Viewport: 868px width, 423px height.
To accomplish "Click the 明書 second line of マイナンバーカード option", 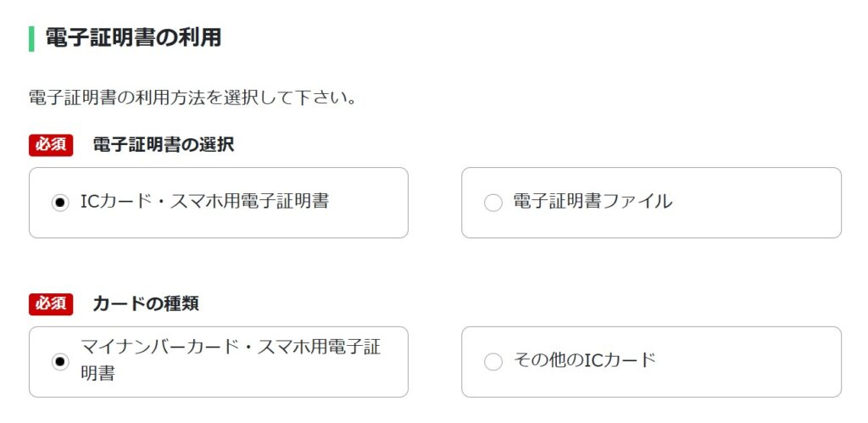I will (x=97, y=374).
